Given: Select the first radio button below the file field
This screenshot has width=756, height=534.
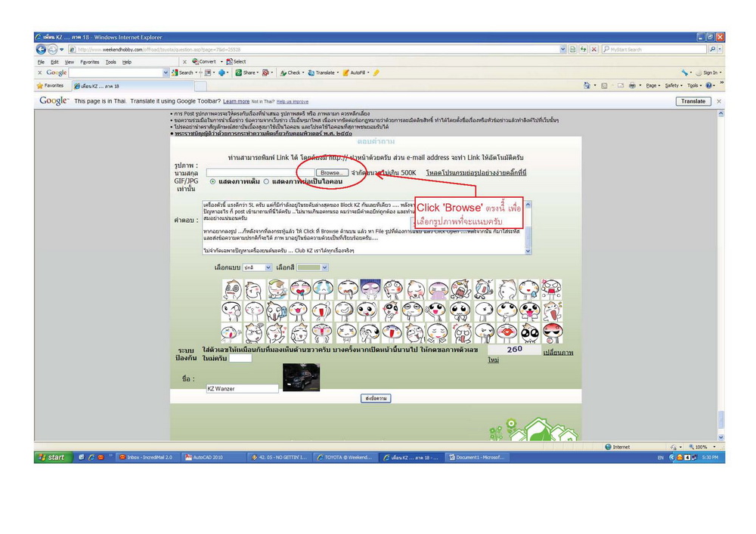Looking at the screenshot, I should click(x=212, y=181).
